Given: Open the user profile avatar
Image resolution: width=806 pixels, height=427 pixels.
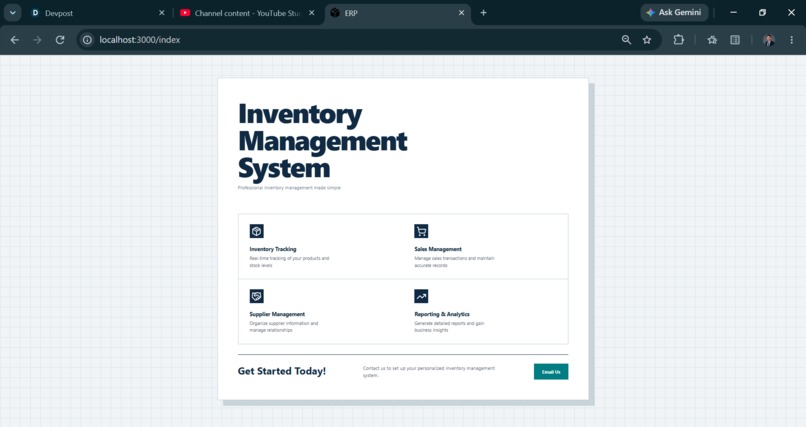Looking at the screenshot, I should click(769, 40).
